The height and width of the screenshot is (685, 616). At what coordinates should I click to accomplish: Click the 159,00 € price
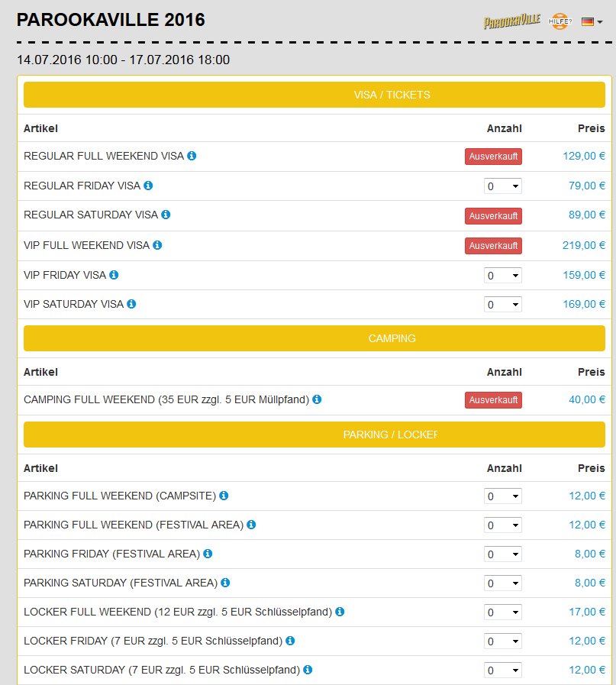point(584,275)
